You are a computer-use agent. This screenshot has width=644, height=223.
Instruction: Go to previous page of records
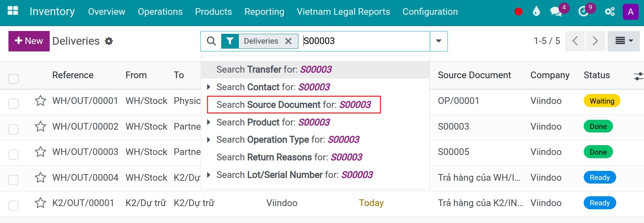pyautogui.click(x=575, y=41)
